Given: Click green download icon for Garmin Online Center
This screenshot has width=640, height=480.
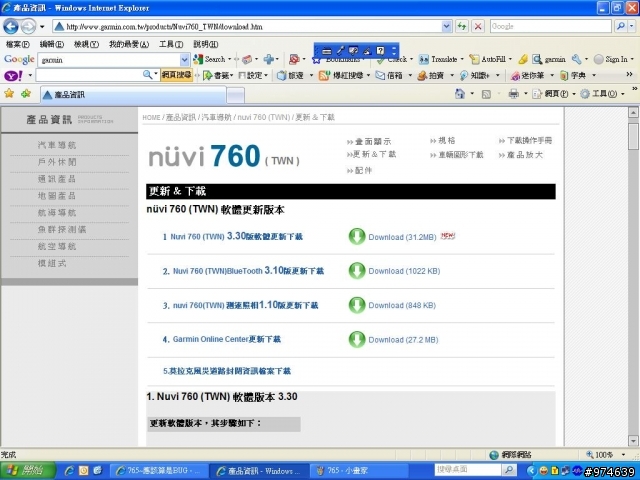Looking at the screenshot, I should click(357, 339).
